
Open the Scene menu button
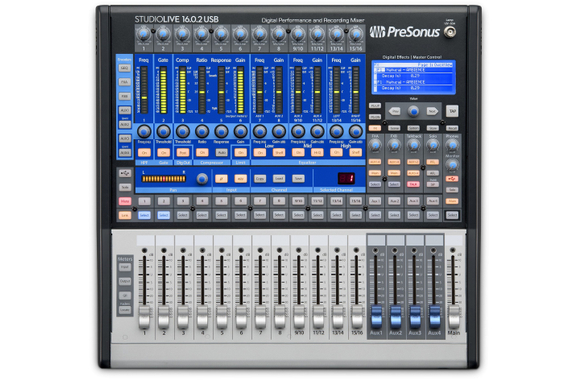coord(394,128)
